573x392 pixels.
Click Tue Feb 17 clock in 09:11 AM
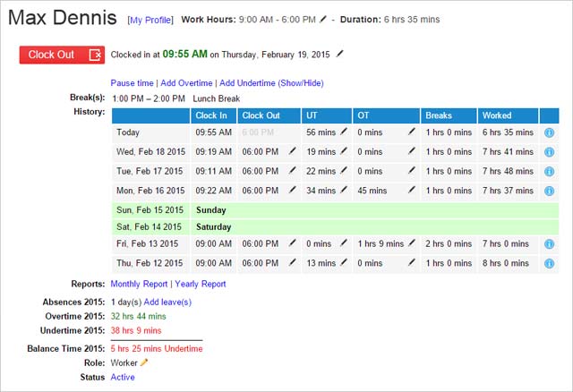[x=213, y=171]
